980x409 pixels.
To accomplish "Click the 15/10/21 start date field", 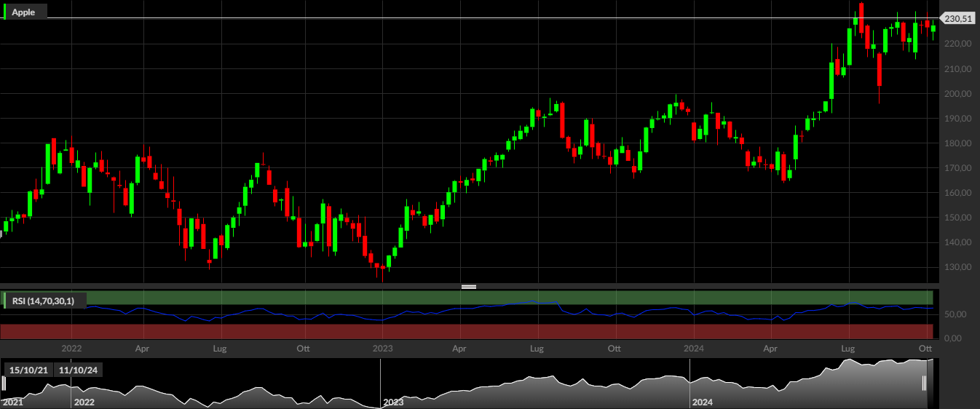I will click(27, 370).
